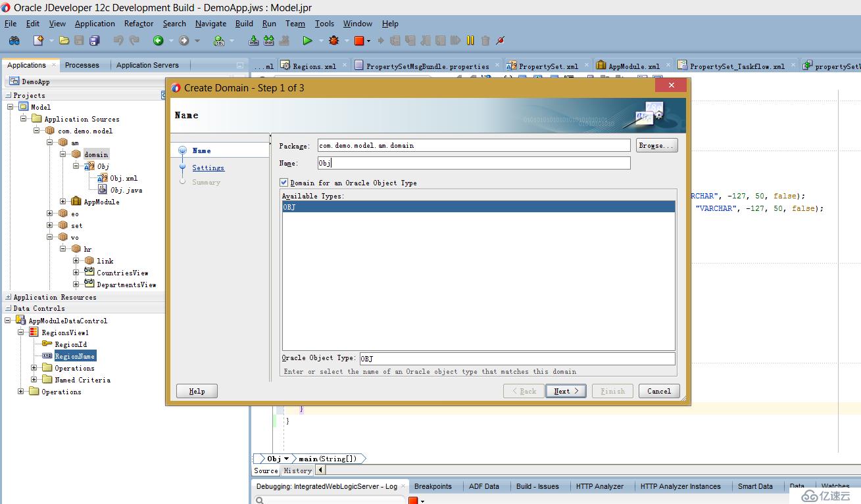Expand the Application Resources section

(x=9, y=297)
